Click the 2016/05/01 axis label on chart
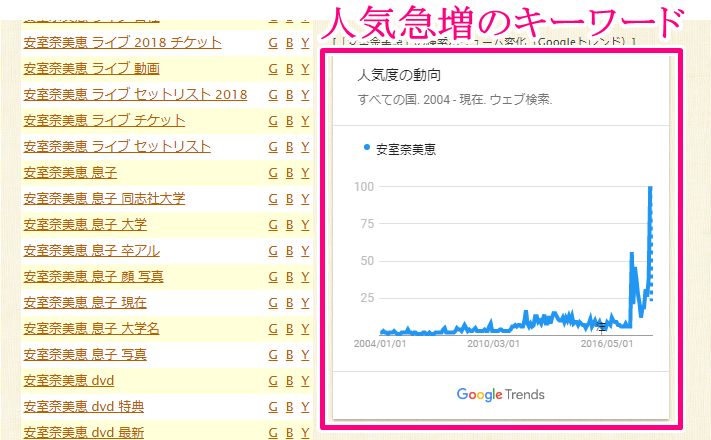The image size is (711, 440). (605, 343)
